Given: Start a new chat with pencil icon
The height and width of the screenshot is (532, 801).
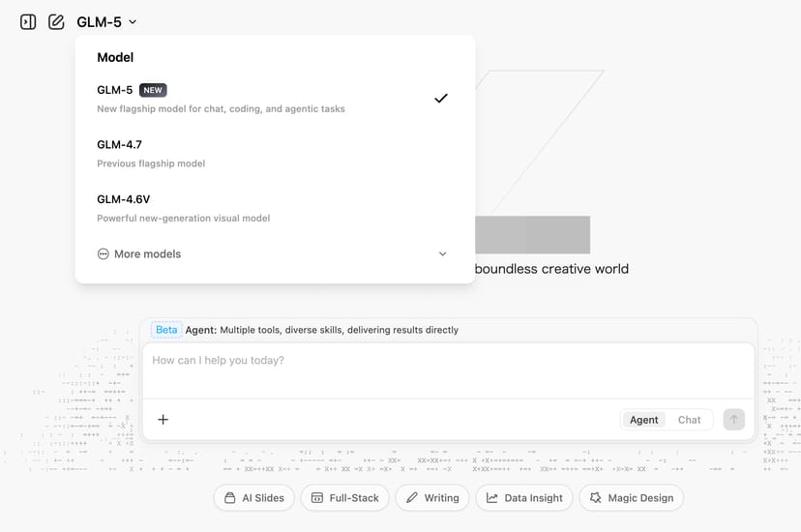Looking at the screenshot, I should 56,22.
